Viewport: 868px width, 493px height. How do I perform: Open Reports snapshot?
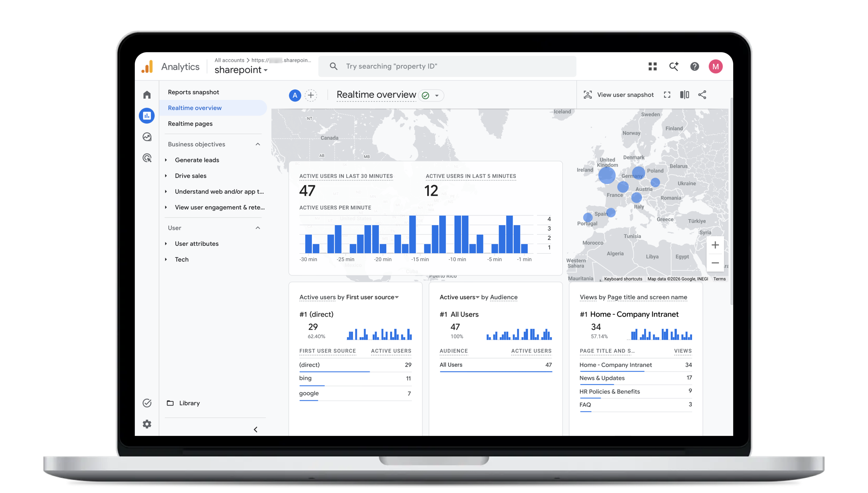tap(193, 92)
